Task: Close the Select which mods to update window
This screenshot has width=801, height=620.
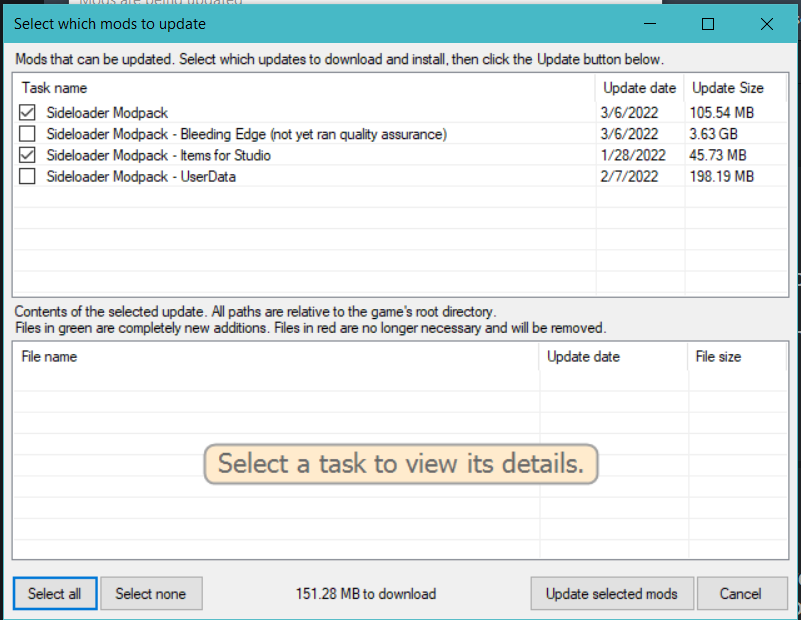Action: [x=766, y=24]
